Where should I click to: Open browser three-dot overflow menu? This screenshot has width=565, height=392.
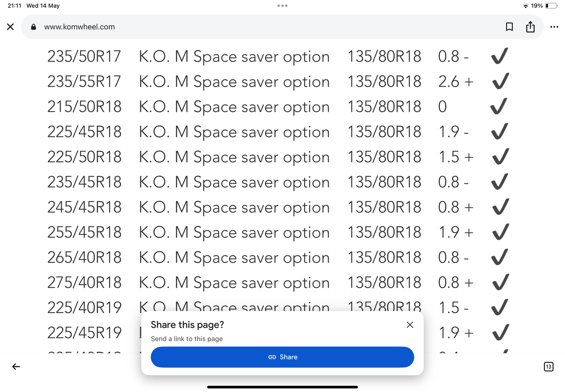point(554,27)
